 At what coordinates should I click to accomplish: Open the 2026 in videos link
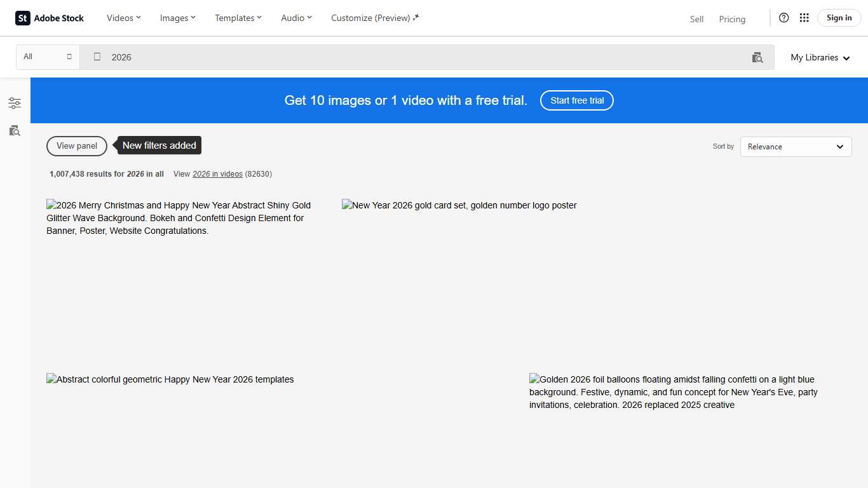click(217, 173)
